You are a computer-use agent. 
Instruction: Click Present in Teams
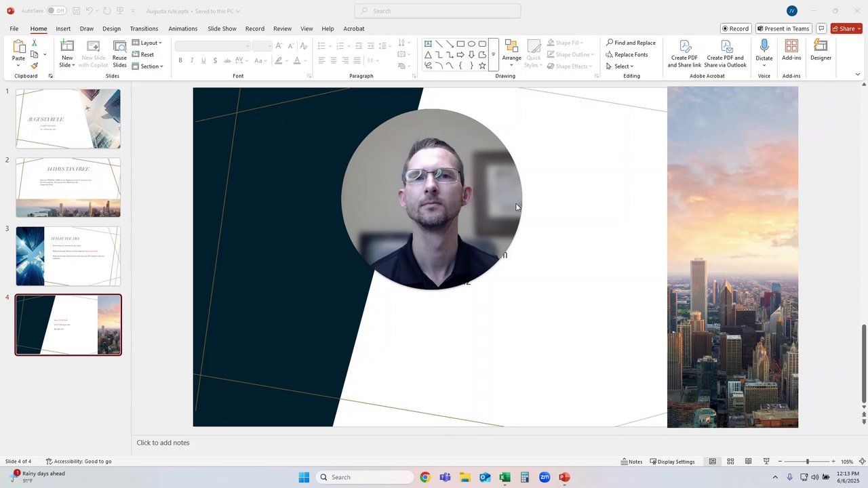pos(784,28)
